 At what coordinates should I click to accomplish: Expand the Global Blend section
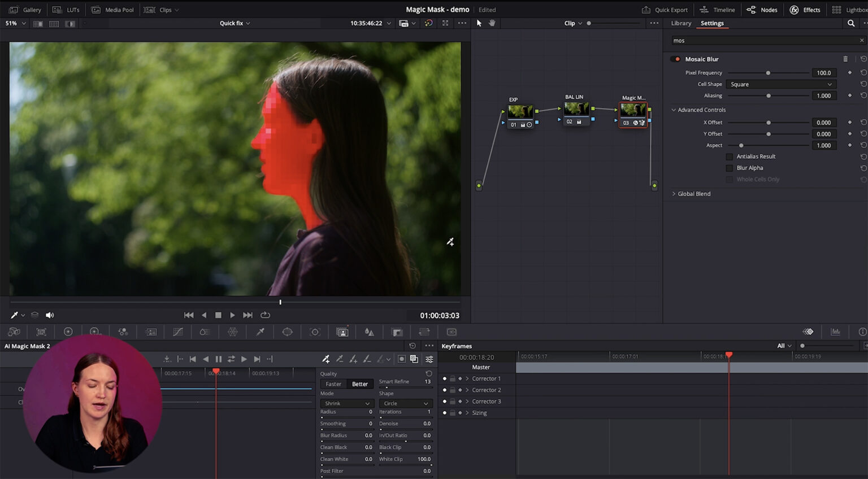(674, 194)
